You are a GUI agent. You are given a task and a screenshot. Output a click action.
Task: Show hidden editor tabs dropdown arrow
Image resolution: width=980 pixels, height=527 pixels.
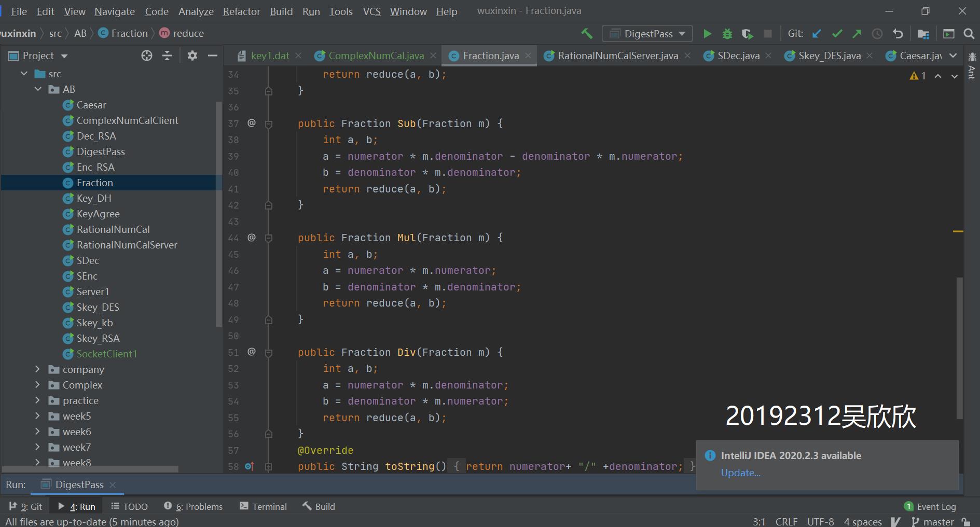pos(953,56)
